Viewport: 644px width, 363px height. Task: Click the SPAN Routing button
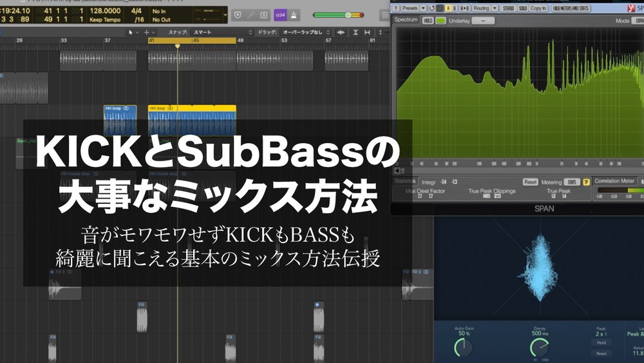[x=481, y=8]
